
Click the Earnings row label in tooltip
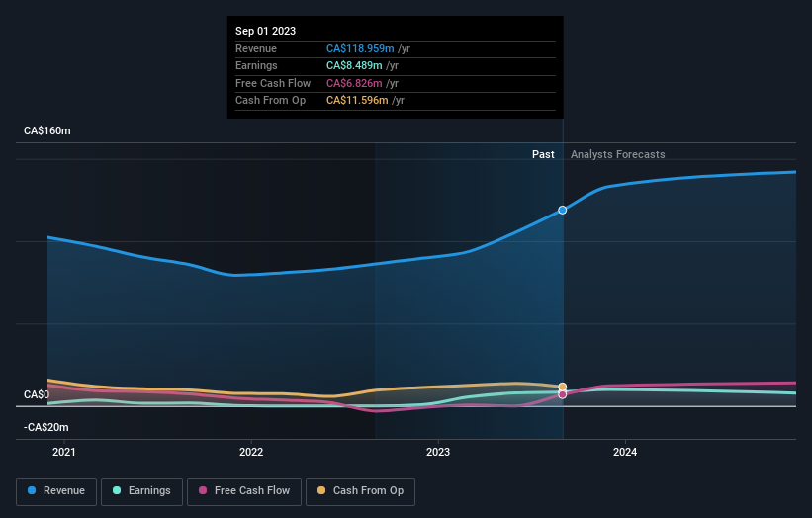tap(256, 65)
